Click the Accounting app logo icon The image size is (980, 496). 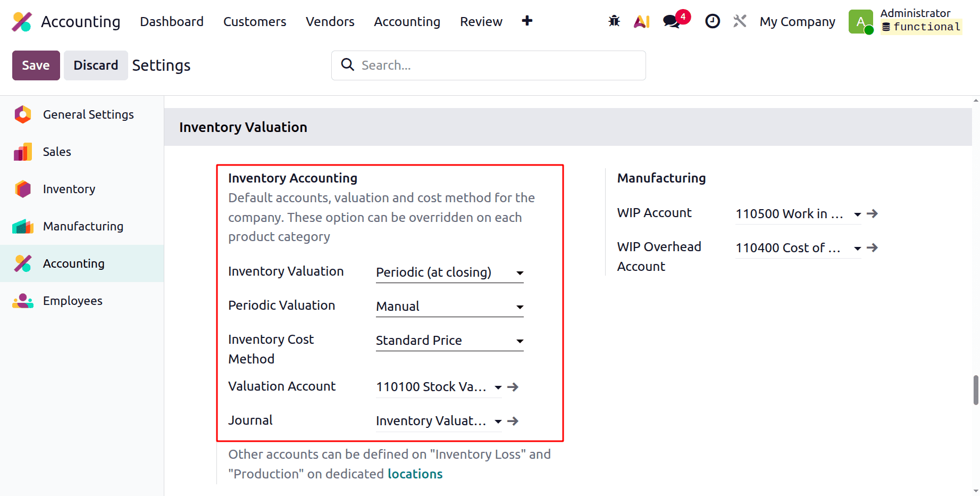pyautogui.click(x=22, y=22)
